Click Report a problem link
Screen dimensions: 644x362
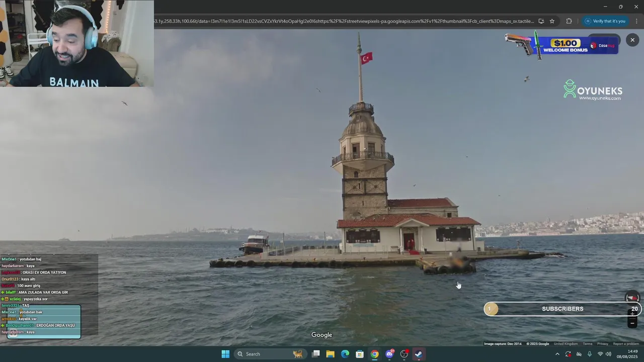pyautogui.click(x=626, y=344)
